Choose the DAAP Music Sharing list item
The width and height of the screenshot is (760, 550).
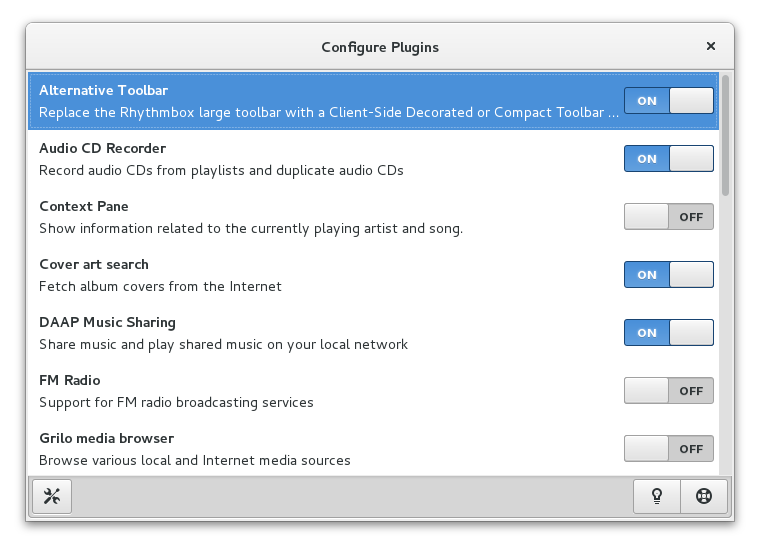(373, 333)
